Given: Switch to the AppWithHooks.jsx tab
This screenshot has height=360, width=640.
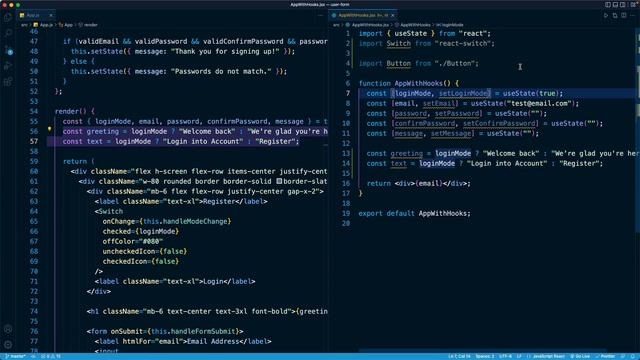Looking at the screenshot, I should click(x=362, y=15).
